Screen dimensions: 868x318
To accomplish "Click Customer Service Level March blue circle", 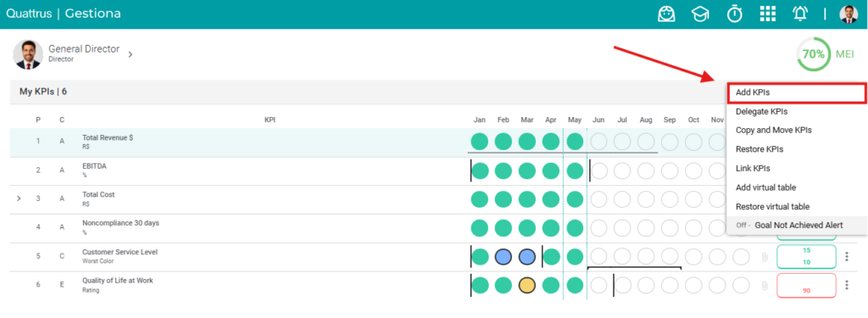I will click(x=527, y=256).
